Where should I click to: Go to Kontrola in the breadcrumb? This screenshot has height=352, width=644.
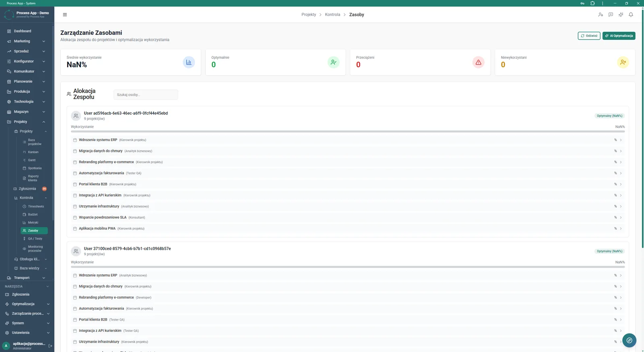(332, 14)
